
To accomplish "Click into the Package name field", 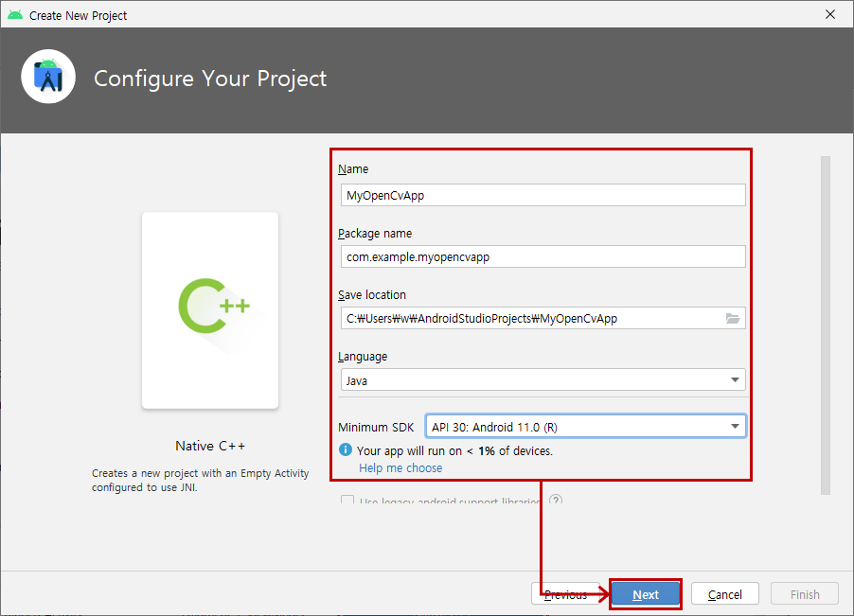I will (543, 256).
